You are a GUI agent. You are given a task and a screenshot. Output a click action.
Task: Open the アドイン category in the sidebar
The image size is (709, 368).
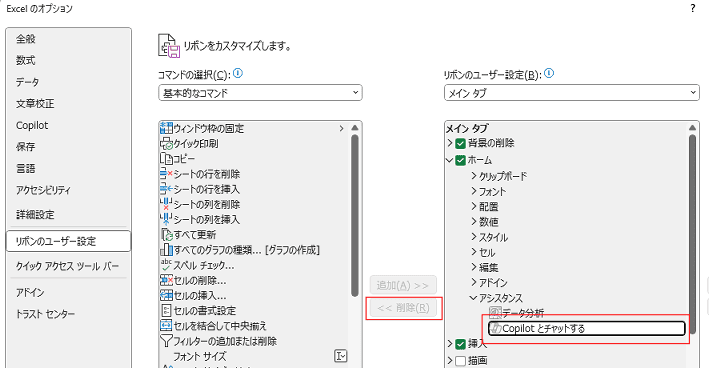coord(68,293)
